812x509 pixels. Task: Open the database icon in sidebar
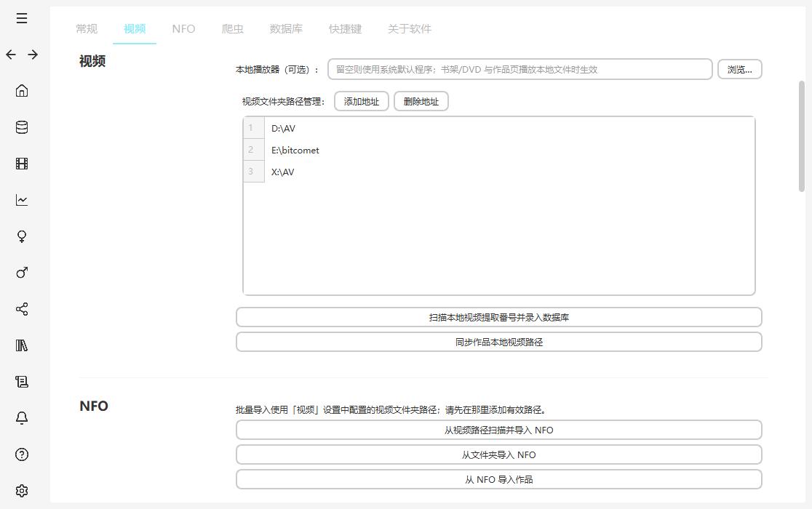pos(22,127)
